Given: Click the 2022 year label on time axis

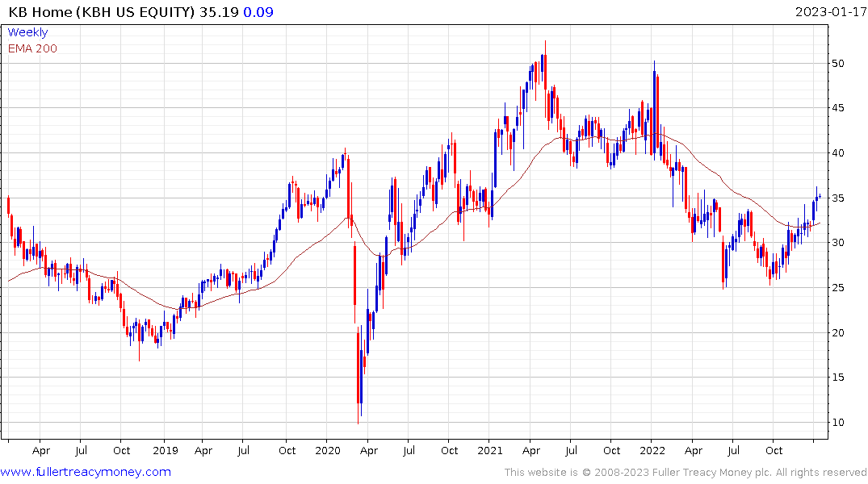Looking at the screenshot, I should click(652, 451).
